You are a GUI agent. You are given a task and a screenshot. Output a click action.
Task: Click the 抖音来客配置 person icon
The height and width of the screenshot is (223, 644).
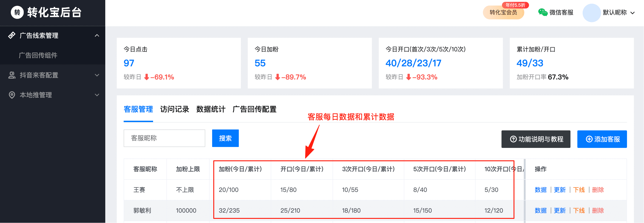tap(12, 75)
